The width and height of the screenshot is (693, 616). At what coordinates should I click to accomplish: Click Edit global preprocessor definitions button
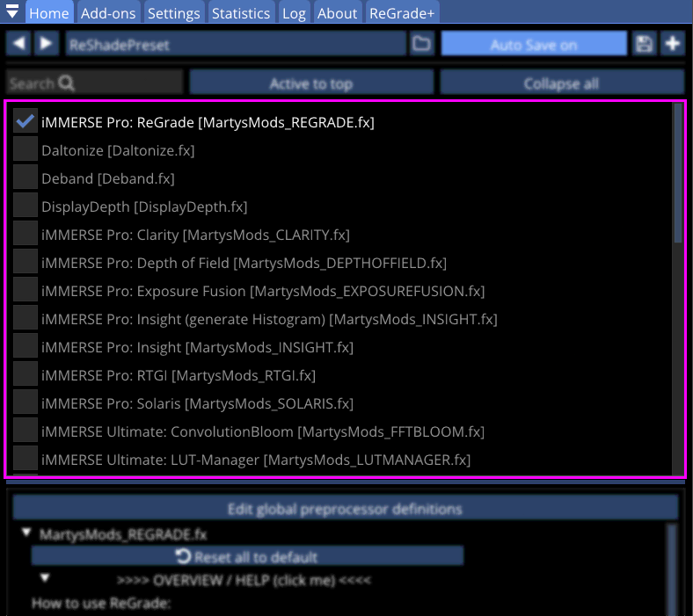(345, 508)
